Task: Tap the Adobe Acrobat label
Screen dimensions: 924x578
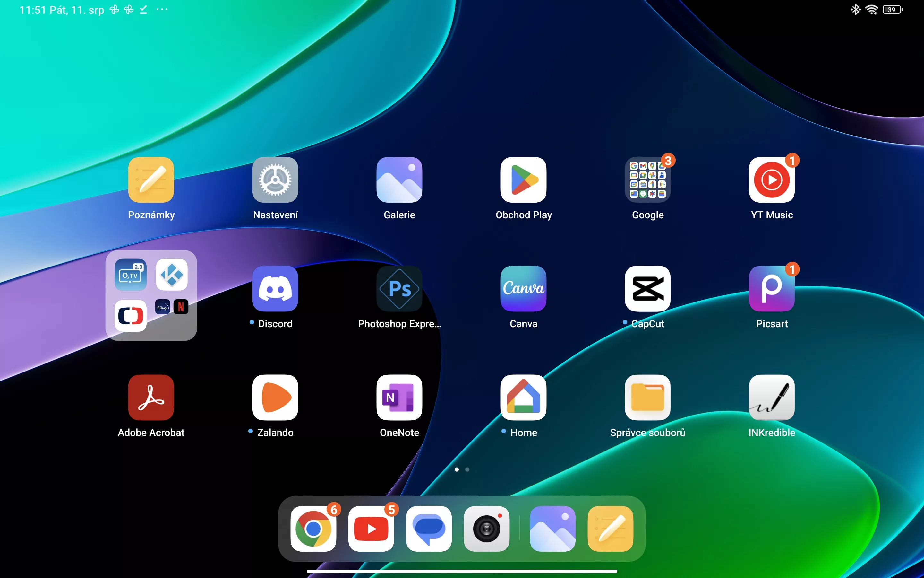Action: tap(151, 433)
